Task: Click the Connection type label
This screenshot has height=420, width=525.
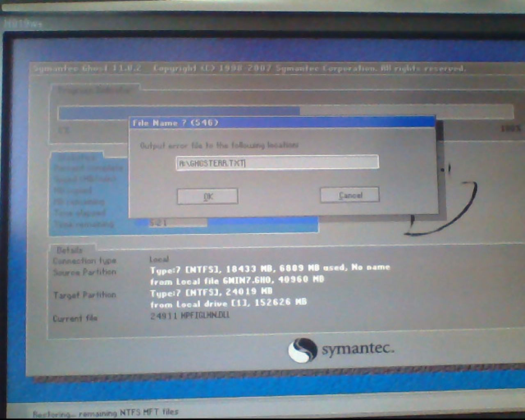Action: [x=84, y=261]
